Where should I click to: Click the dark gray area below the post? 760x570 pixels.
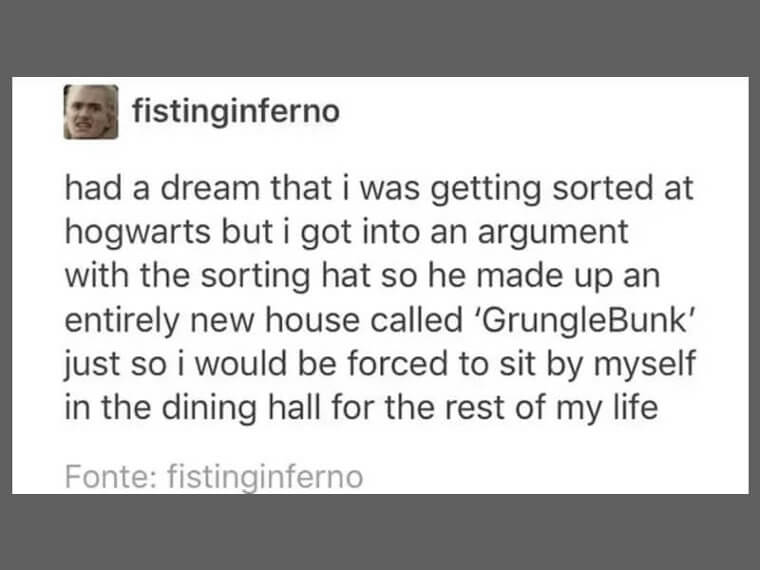tap(380, 532)
